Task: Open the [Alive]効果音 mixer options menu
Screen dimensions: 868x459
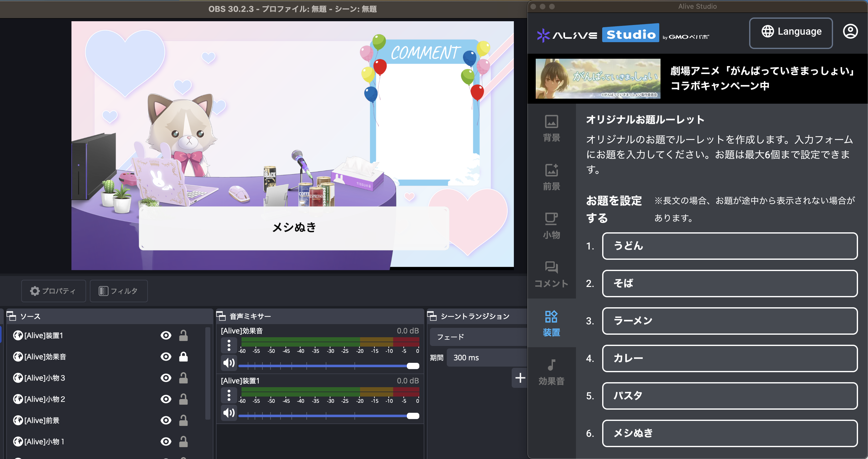Action: pos(229,345)
